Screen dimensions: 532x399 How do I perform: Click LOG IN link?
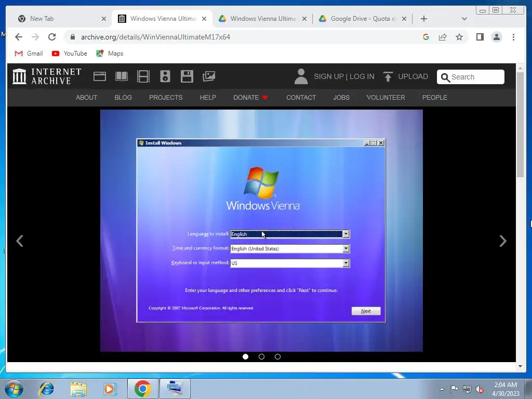(x=362, y=76)
